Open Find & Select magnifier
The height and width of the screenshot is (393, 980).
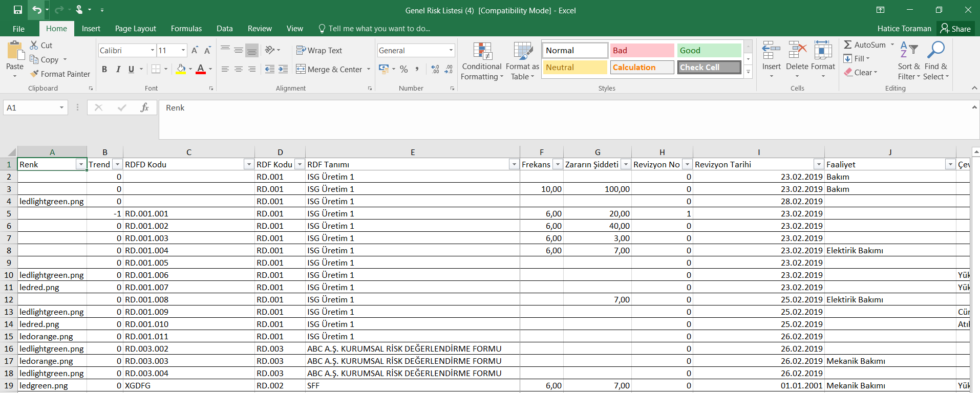(x=936, y=50)
